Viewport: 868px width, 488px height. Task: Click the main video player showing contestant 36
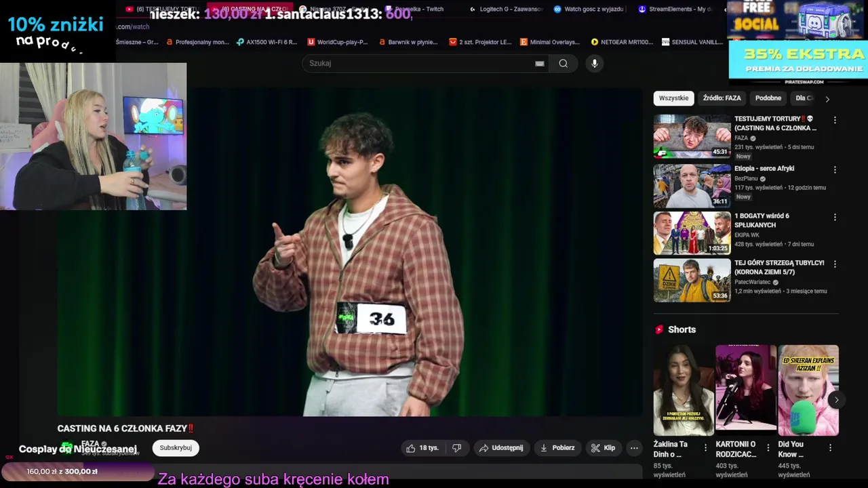(x=349, y=252)
